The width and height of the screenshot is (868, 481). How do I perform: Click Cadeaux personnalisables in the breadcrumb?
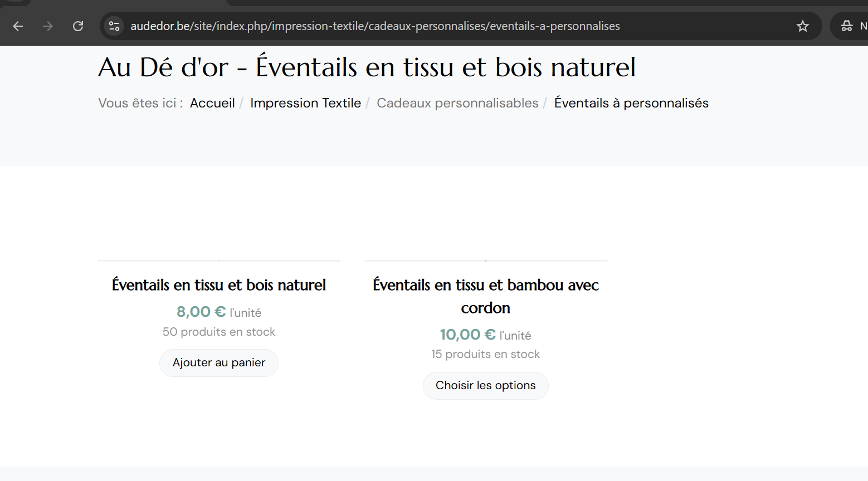click(x=457, y=103)
